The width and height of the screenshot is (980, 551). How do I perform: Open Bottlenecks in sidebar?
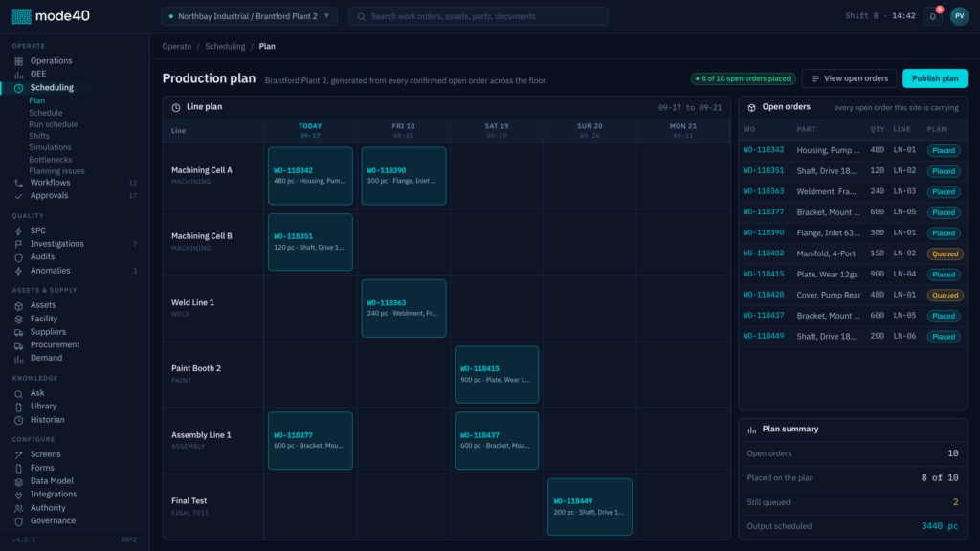click(50, 160)
